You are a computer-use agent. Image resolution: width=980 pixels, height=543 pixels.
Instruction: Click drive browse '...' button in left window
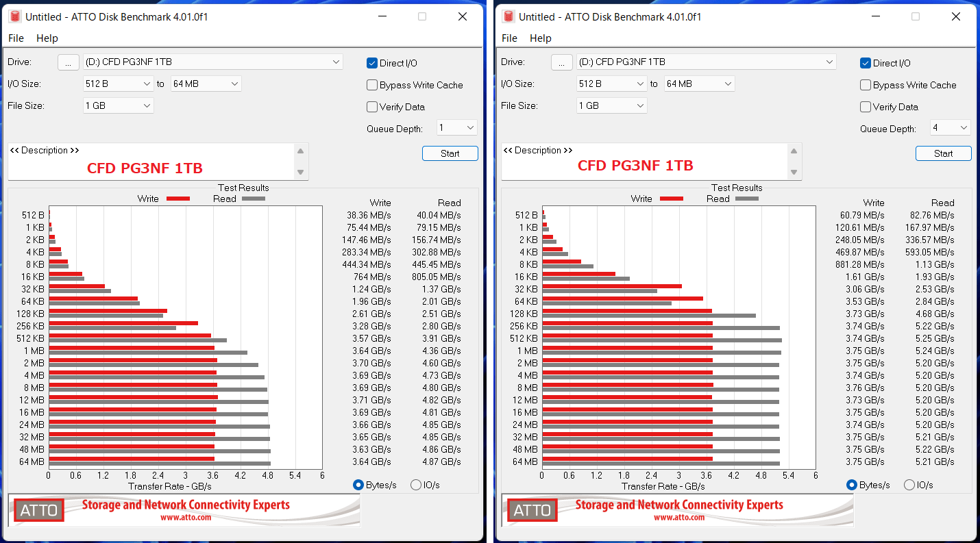68,62
